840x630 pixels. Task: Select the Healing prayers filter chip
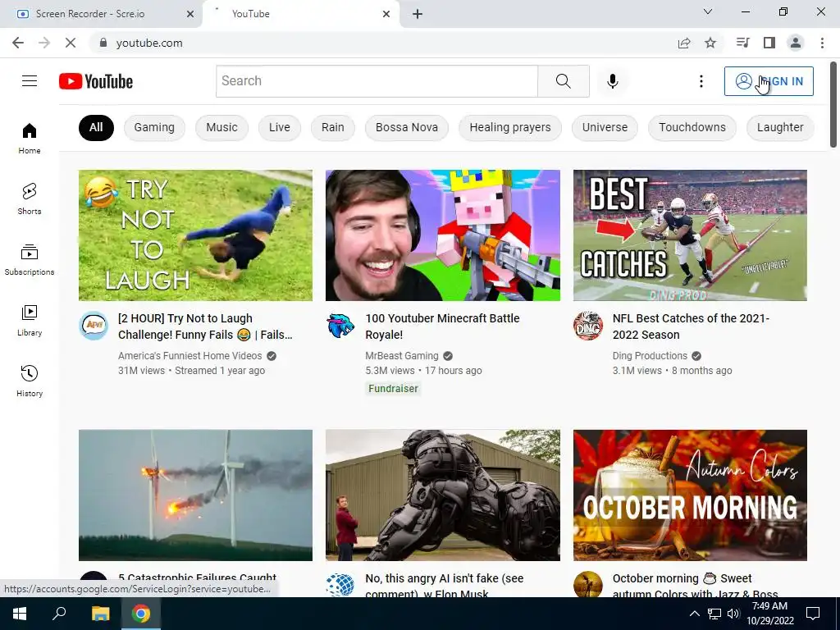pos(510,127)
